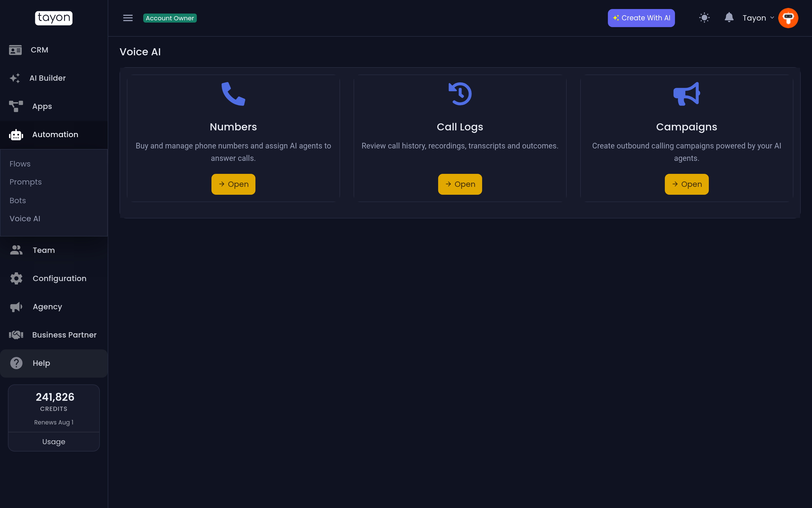Image resolution: width=812 pixels, height=508 pixels.
Task: Click 'Review call history, recordings' description
Action: pyautogui.click(x=460, y=146)
